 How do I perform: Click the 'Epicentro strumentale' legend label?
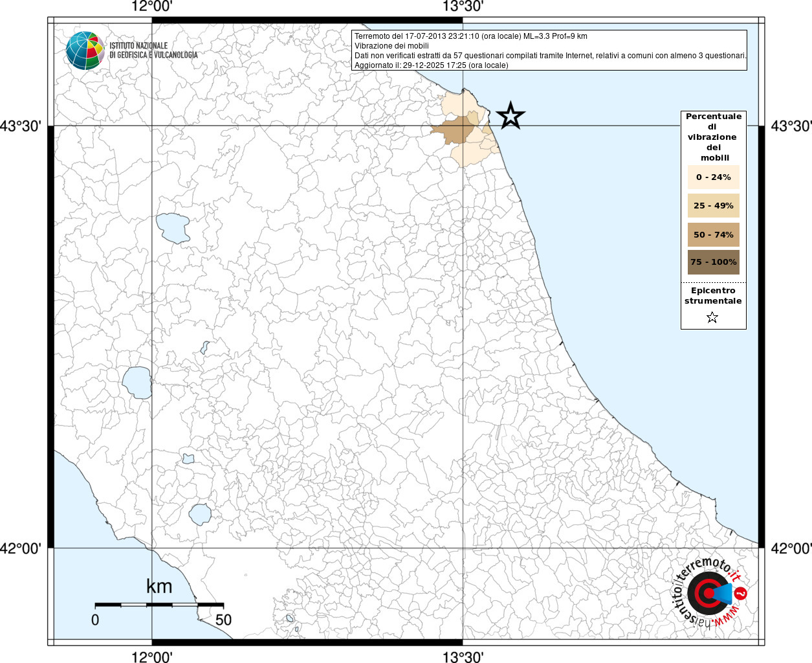click(x=713, y=296)
